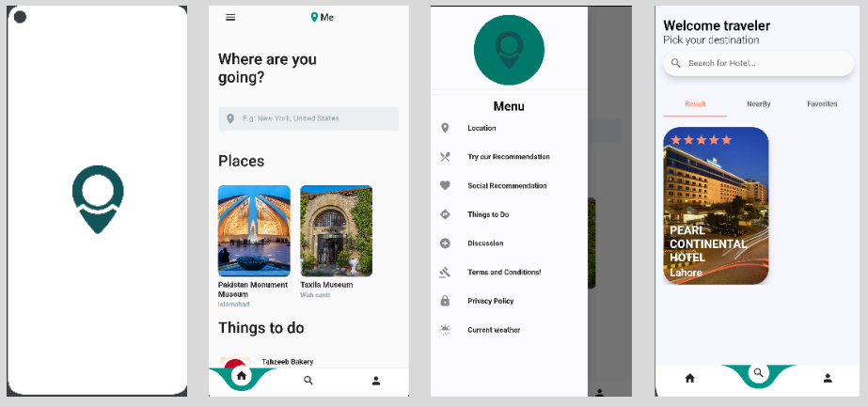This screenshot has width=868, height=407.
Task: Open Terms and Conditions link
Action: (504, 273)
